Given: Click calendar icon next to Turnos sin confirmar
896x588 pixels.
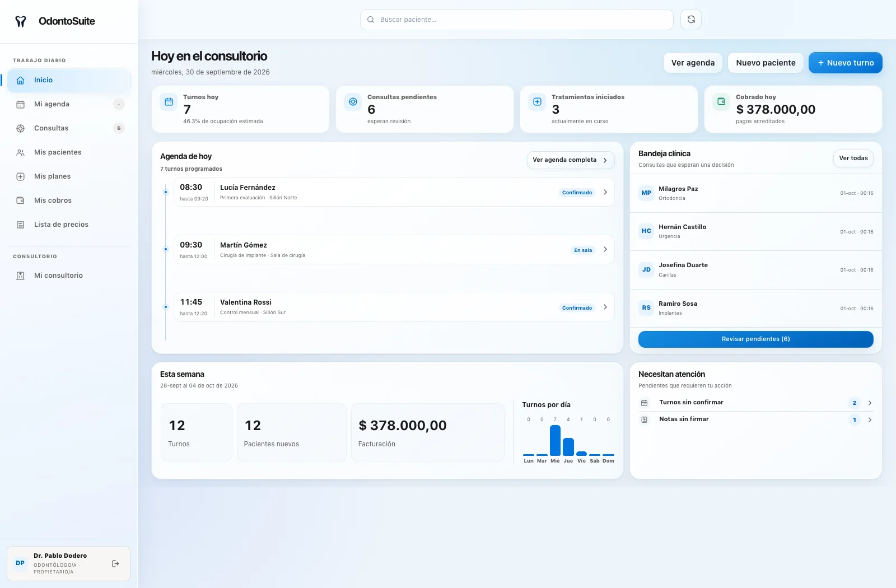Looking at the screenshot, I should tap(644, 403).
